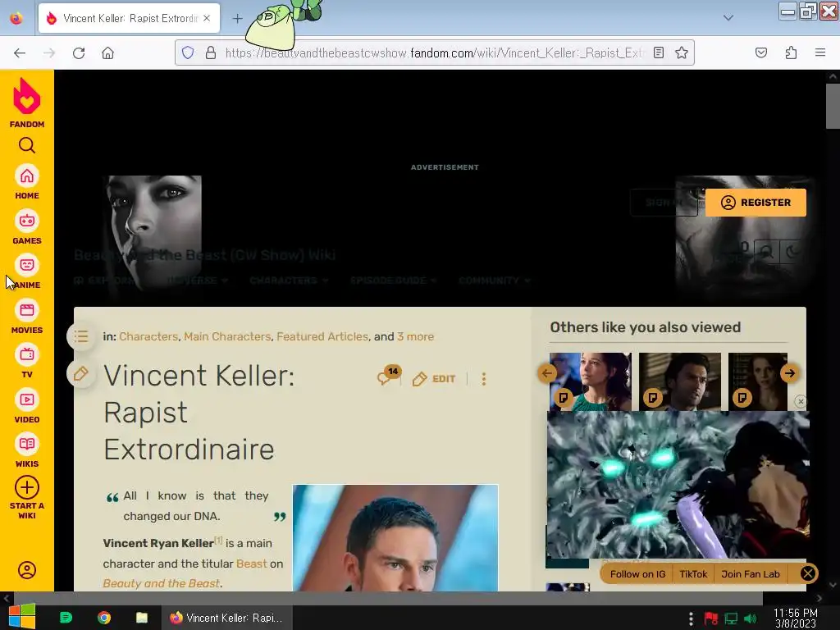Click the REGISTER button
This screenshot has width=840, height=630.
[756, 203]
